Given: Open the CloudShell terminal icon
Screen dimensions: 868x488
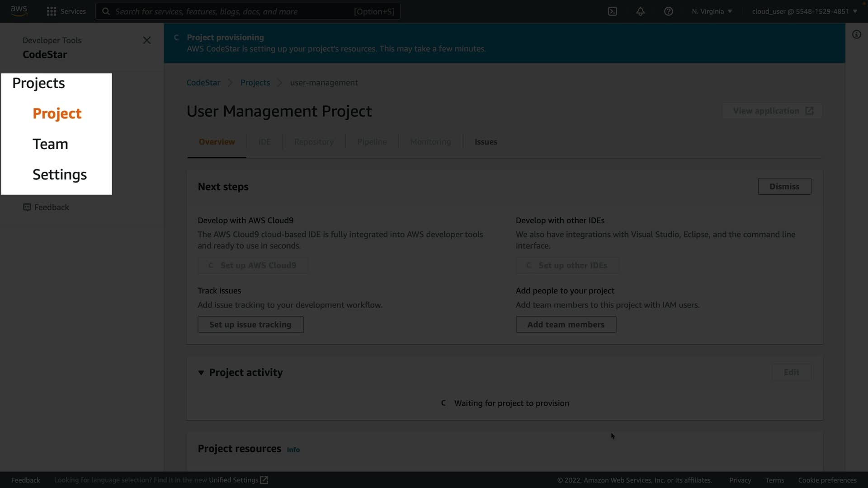Looking at the screenshot, I should point(613,11).
